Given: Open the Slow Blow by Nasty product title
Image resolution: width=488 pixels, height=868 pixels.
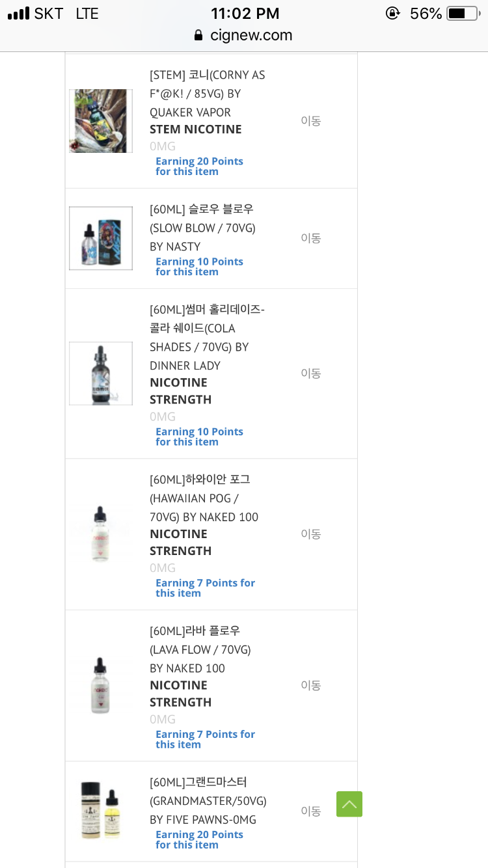Looking at the screenshot, I should coord(202,228).
